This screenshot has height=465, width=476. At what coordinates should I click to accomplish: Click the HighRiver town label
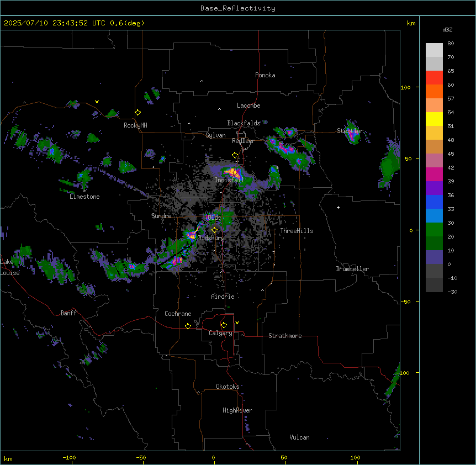pos(237,410)
